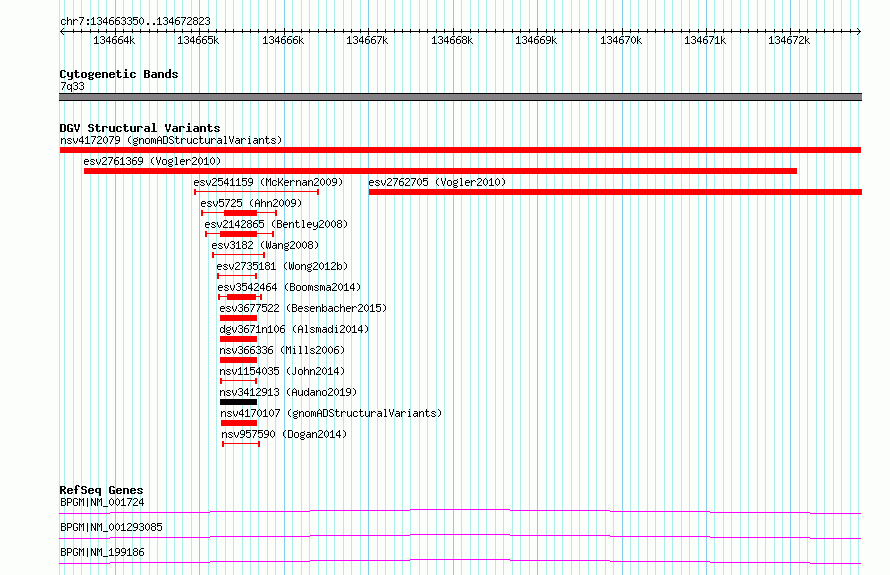Click the 134669k ruler tick label
The image size is (890, 575).
coord(536,40)
